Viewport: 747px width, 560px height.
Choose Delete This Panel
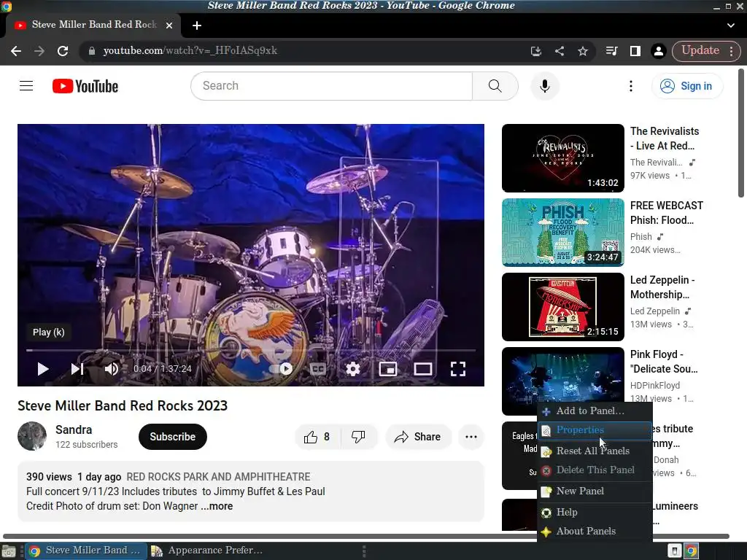[x=595, y=470]
